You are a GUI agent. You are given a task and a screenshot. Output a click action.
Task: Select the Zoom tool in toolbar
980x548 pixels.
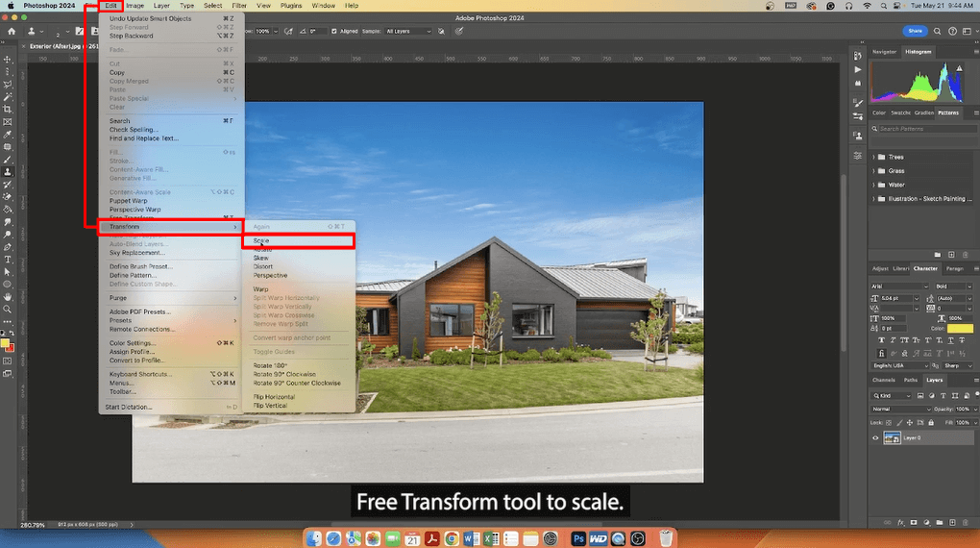click(x=8, y=310)
